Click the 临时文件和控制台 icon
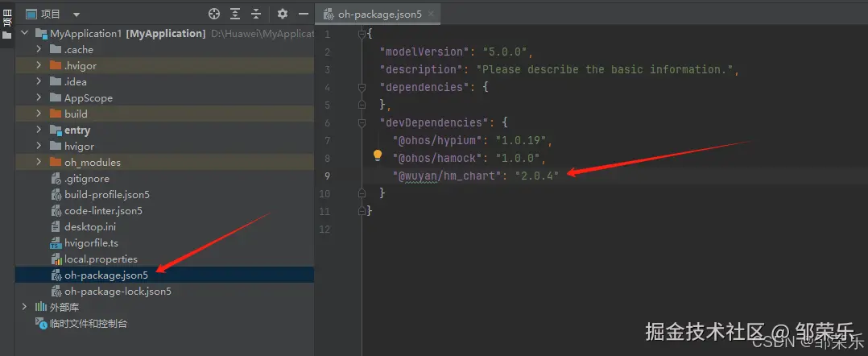 (41, 323)
